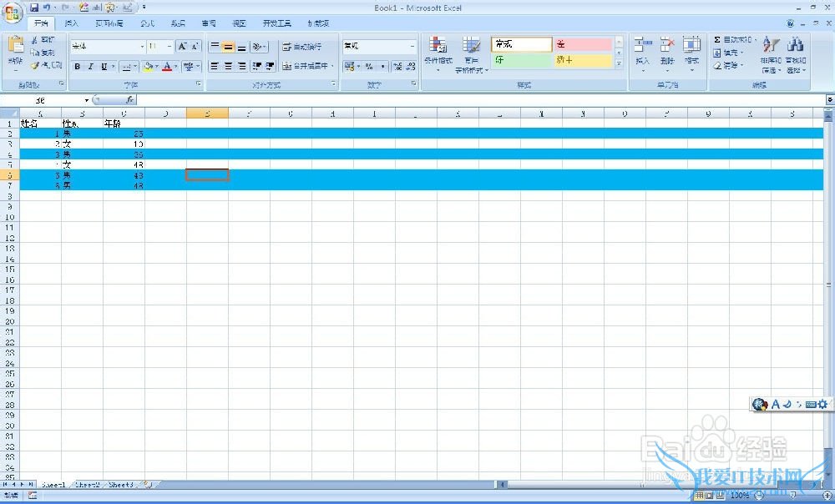Switch to Sheet3 tab

tap(121, 485)
